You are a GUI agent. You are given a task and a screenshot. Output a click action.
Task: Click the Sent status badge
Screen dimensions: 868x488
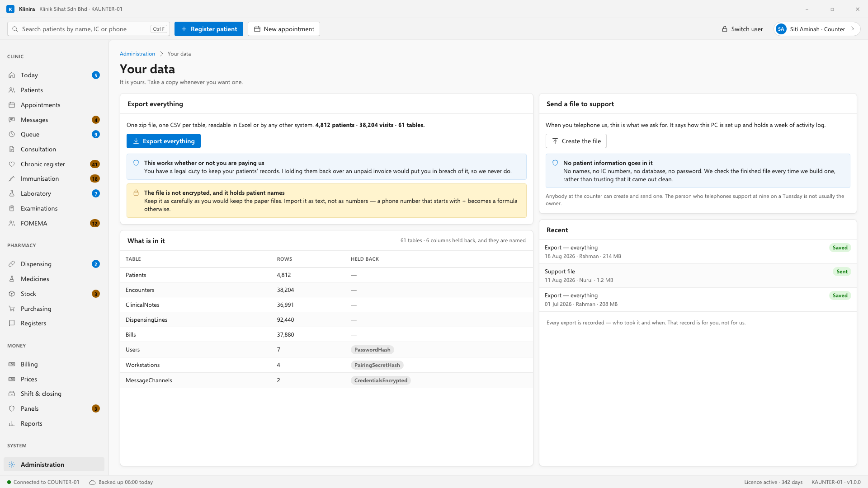click(x=842, y=272)
